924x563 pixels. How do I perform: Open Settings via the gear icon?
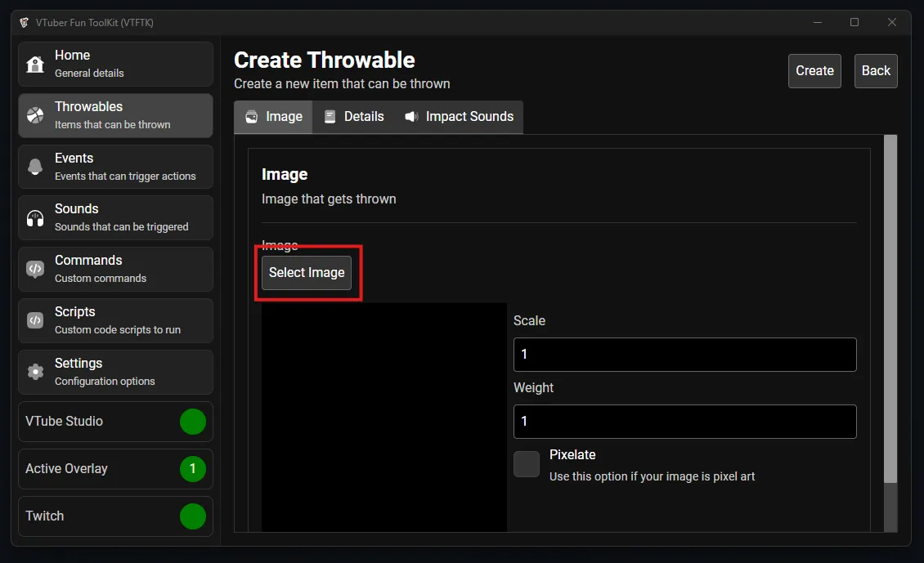pyautogui.click(x=35, y=372)
